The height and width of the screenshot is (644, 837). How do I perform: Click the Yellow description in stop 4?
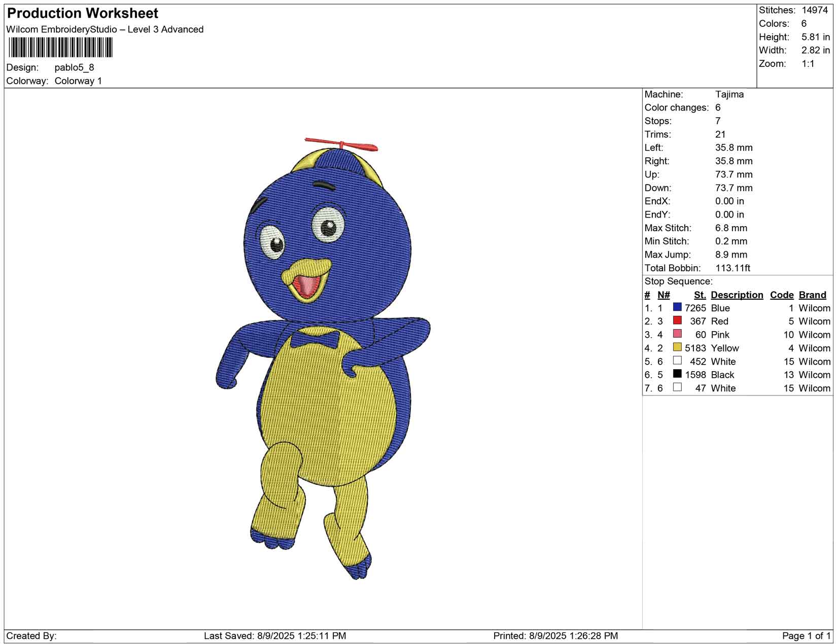pos(725,348)
